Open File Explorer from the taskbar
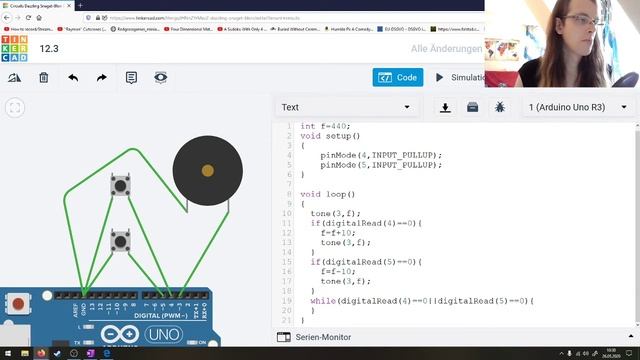 (x=25, y=353)
